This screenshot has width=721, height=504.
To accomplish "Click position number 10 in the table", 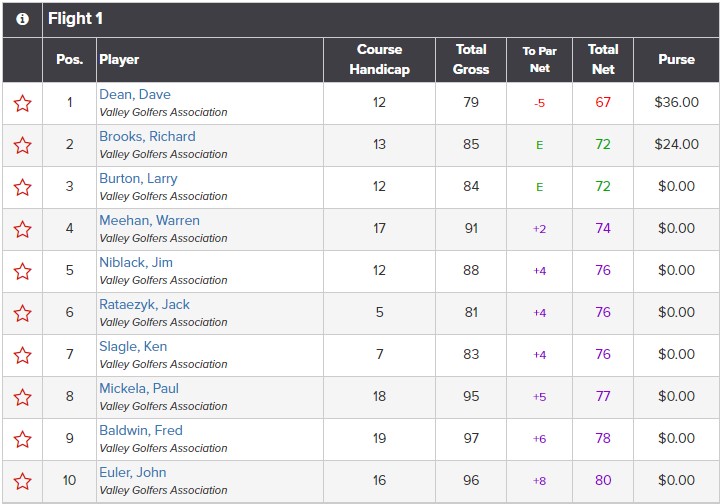I will coord(69,480).
